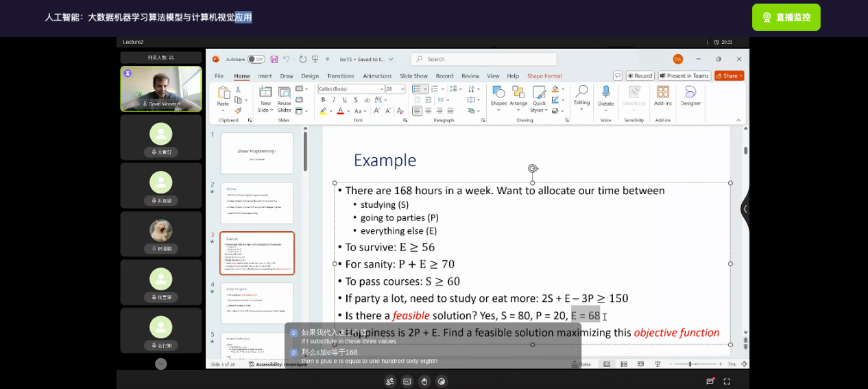Screen dimensions: 868x389
Task: Start Dictate microphone
Action: [x=606, y=97]
